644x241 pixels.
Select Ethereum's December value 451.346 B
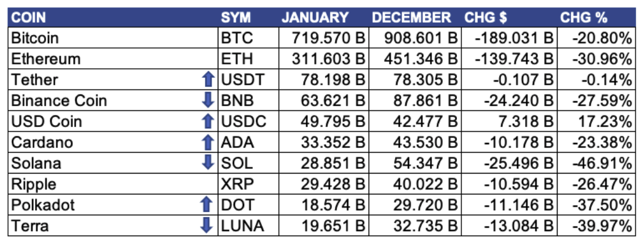pos(415,59)
